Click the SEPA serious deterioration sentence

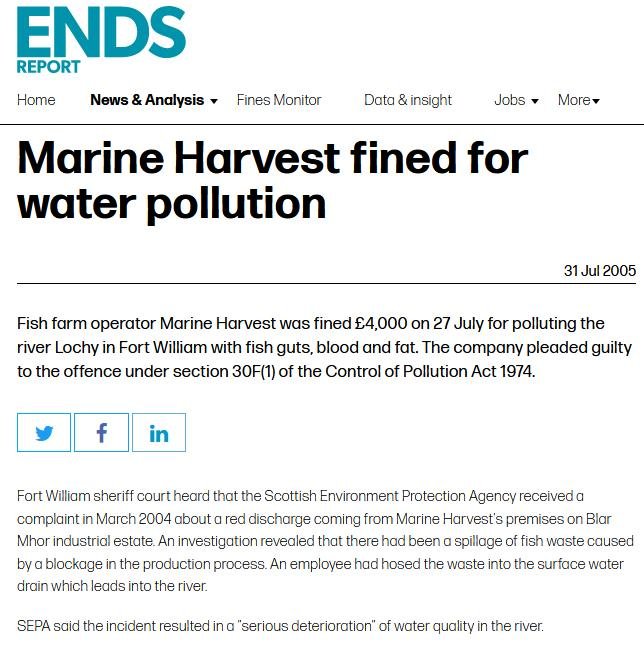pos(279,626)
